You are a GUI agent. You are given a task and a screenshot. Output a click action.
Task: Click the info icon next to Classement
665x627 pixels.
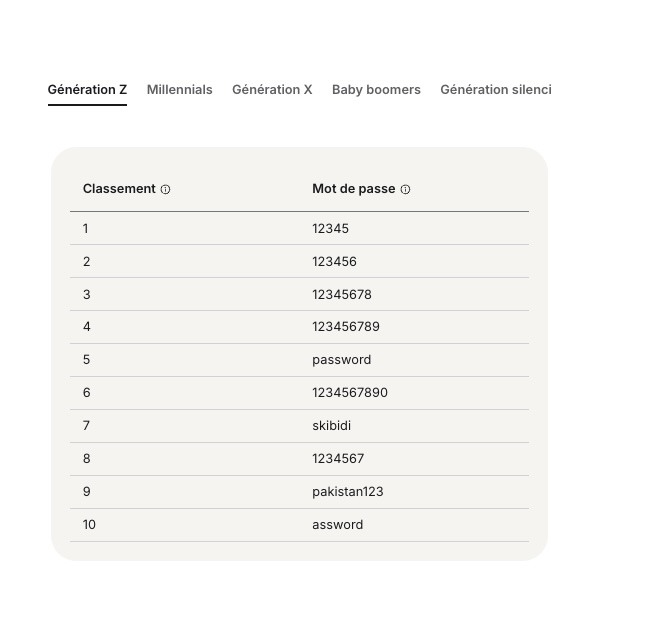pyautogui.click(x=166, y=189)
